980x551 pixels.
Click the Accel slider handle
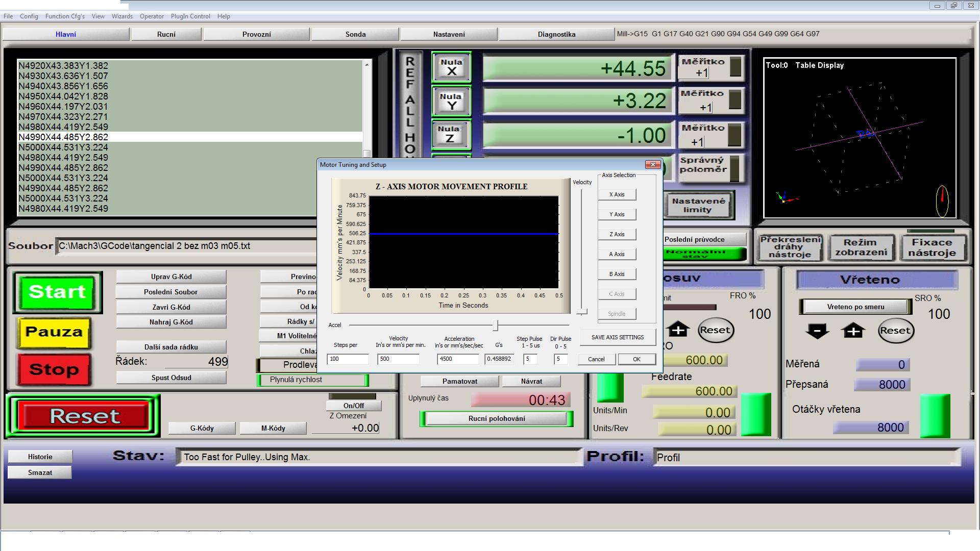click(495, 325)
